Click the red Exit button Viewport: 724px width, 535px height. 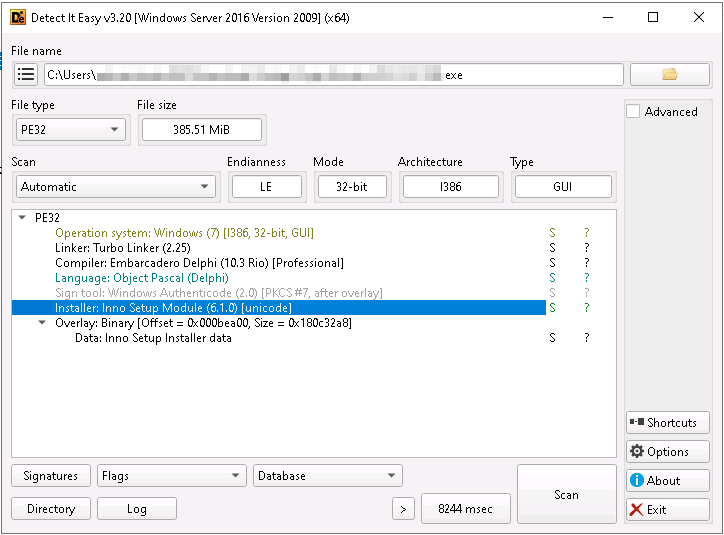667,510
